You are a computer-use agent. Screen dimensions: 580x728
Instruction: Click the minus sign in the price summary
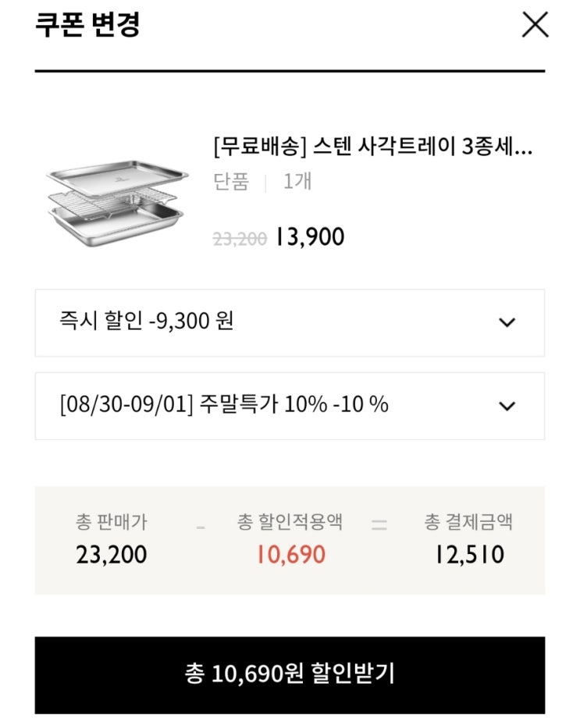pos(201,527)
